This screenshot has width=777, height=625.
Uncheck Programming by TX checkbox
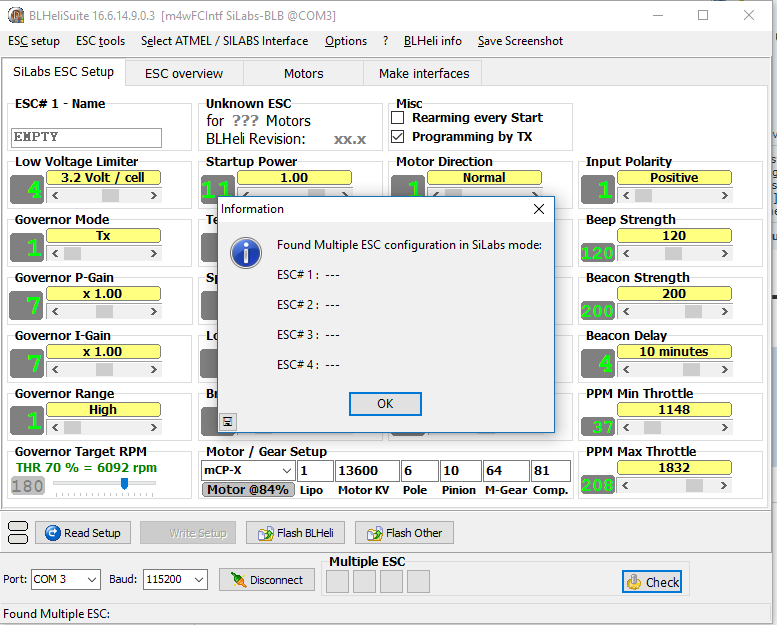click(398, 137)
